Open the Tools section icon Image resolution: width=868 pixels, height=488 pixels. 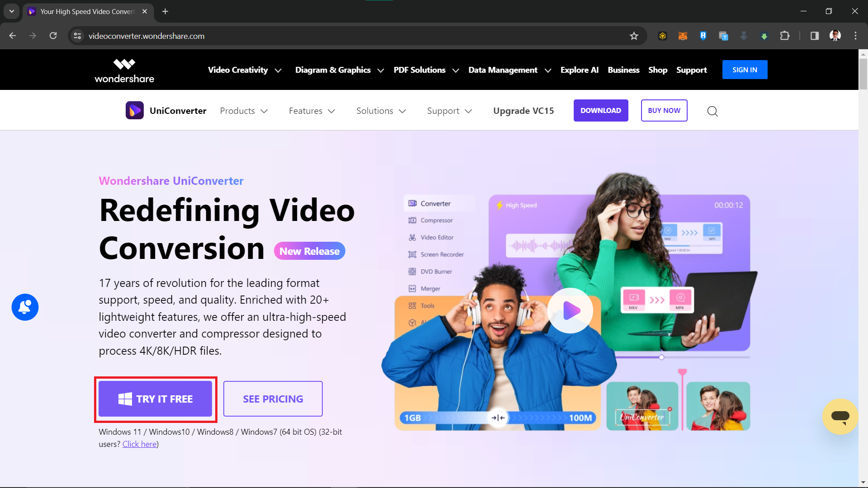(413, 304)
